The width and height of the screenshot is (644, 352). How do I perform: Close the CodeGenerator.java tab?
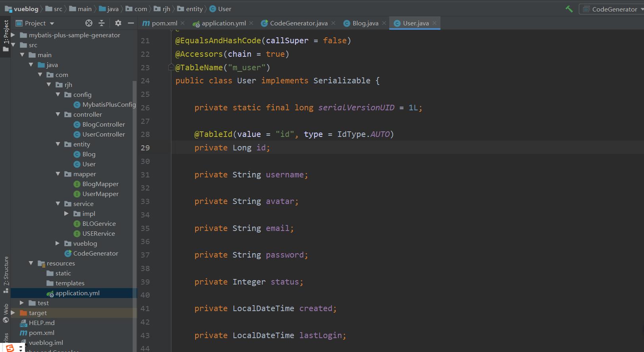pos(333,23)
